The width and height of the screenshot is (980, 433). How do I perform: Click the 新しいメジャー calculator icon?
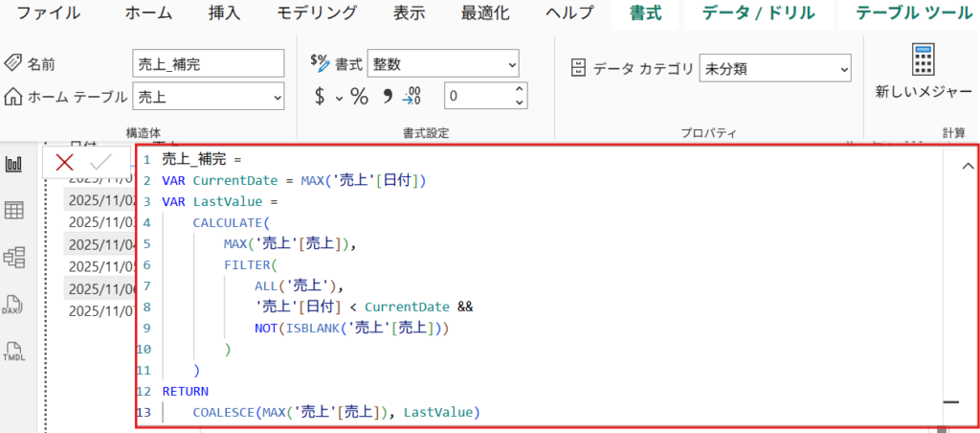tap(923, 60)
